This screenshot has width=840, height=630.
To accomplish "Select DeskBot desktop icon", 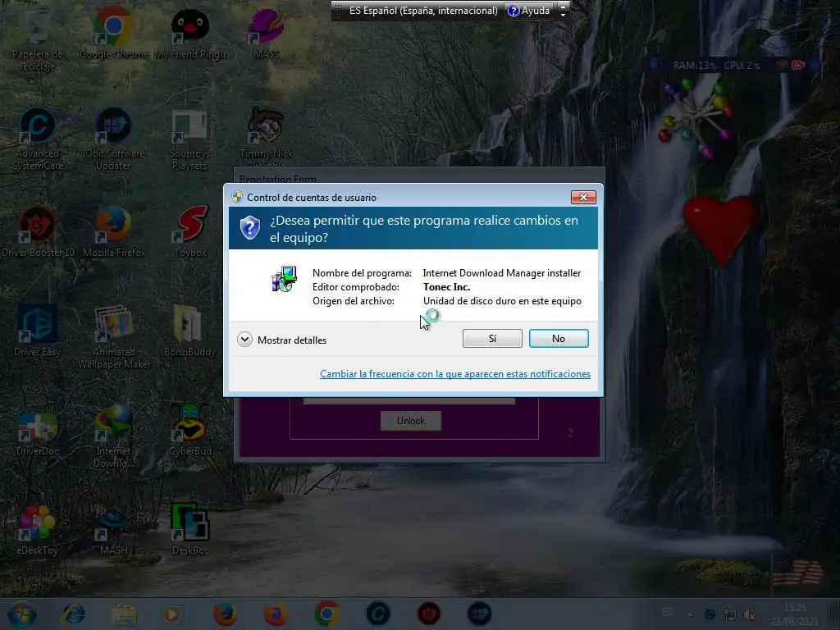I will [189, 529].
